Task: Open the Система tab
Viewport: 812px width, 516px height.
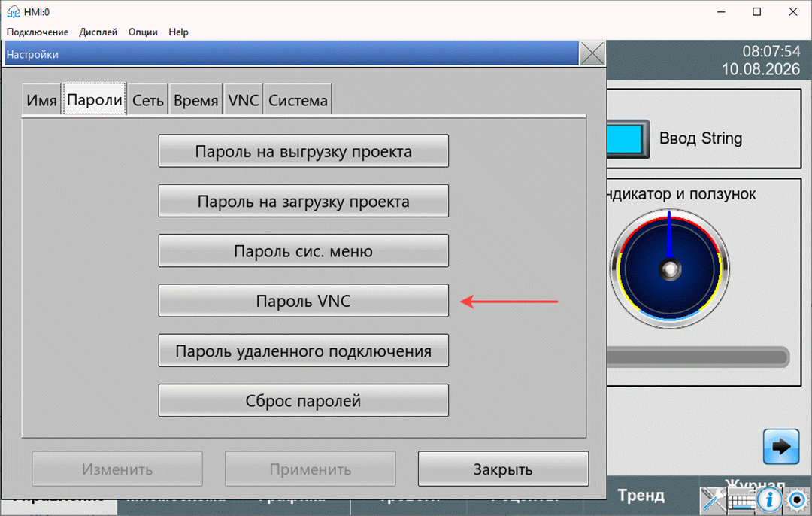Action: (298, 100)
